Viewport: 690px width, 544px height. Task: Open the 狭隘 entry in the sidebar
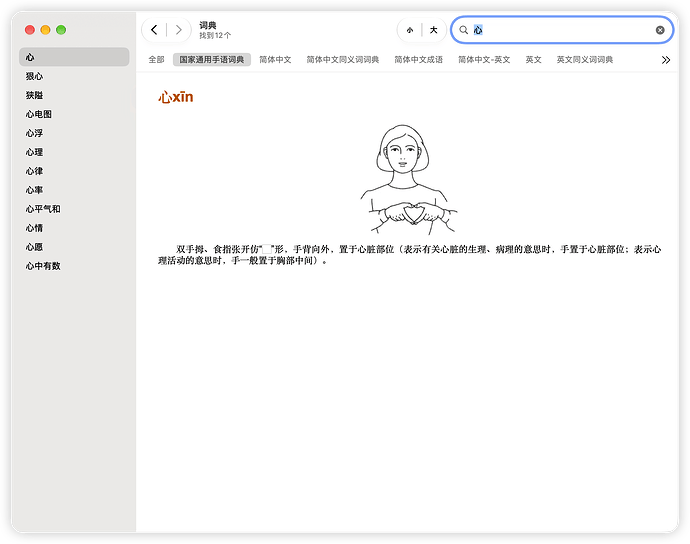coord(74,95)
